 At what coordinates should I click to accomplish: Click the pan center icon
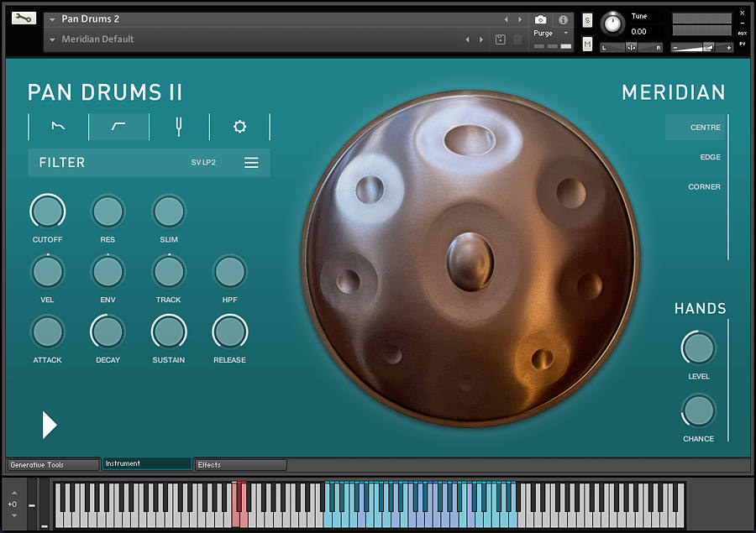631,47
